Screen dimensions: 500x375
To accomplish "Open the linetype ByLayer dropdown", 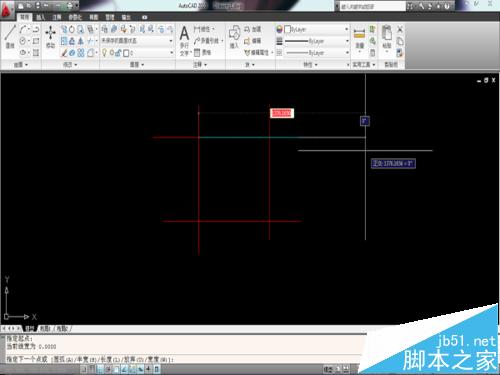I will 316,53.
